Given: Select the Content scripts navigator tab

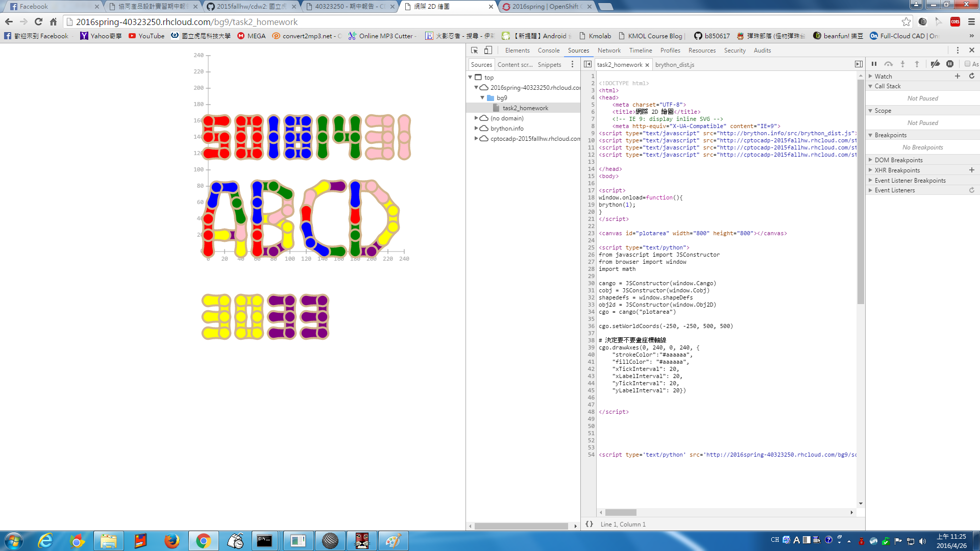Looking at the screenshot, I should (x=515, y=64).
